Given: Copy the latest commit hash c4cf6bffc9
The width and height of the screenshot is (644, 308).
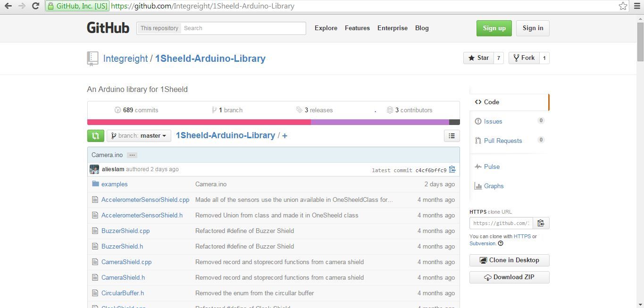Looking at the screenshot, I should pos(452,170).
